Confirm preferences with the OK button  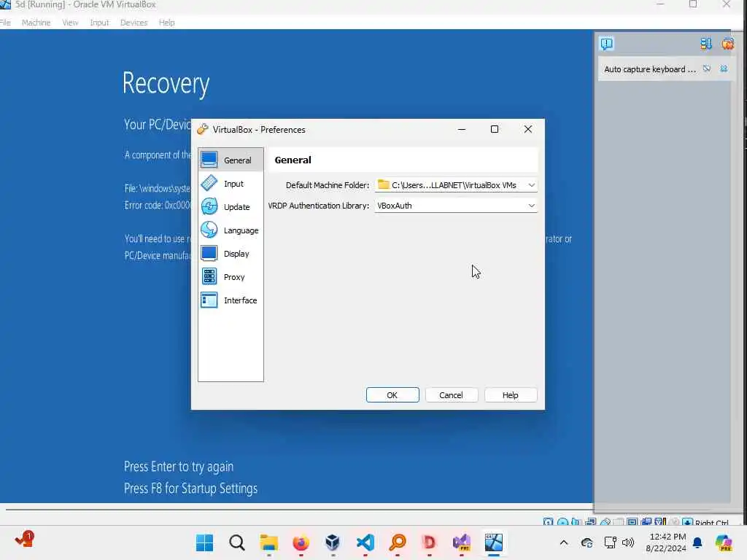point(392,394)
